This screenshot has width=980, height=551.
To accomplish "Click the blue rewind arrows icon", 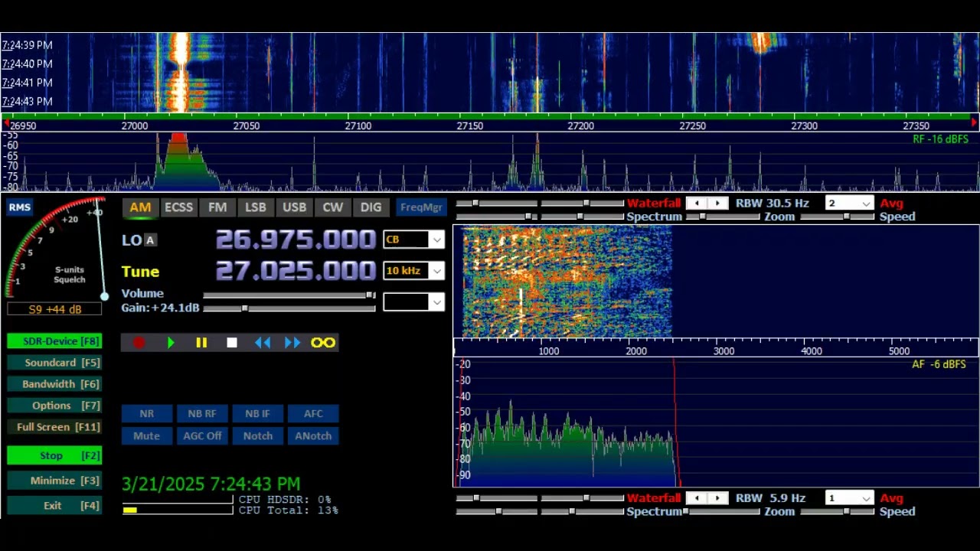I will [x=263, y=343].
